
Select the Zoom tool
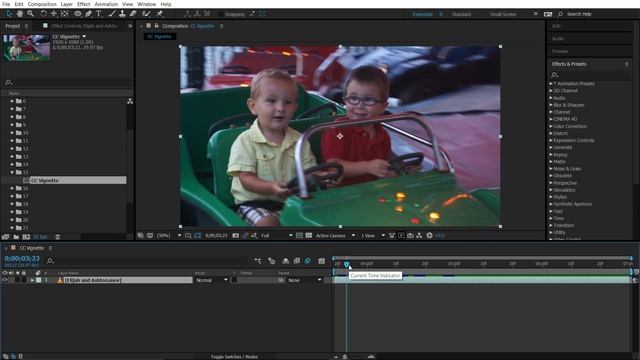click(x=30, y=14)
